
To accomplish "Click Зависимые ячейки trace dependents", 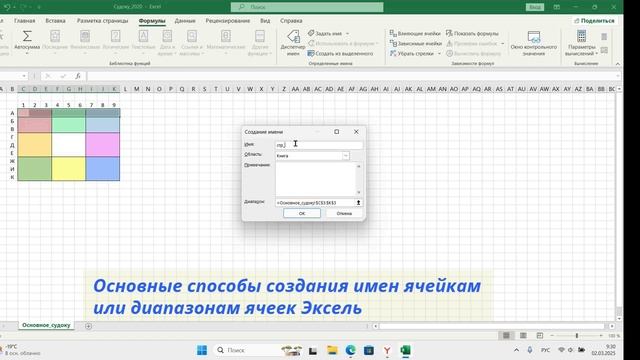I will pos(416,43).
